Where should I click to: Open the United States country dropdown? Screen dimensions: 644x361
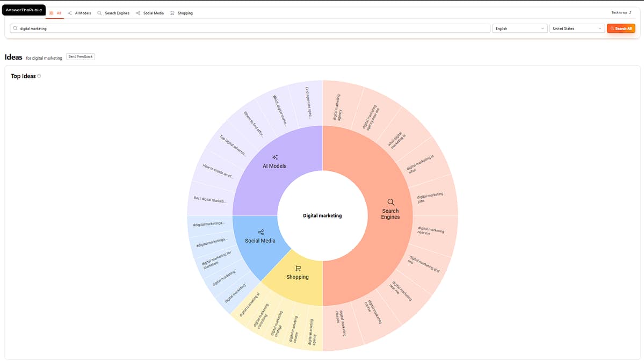point(576,28)
